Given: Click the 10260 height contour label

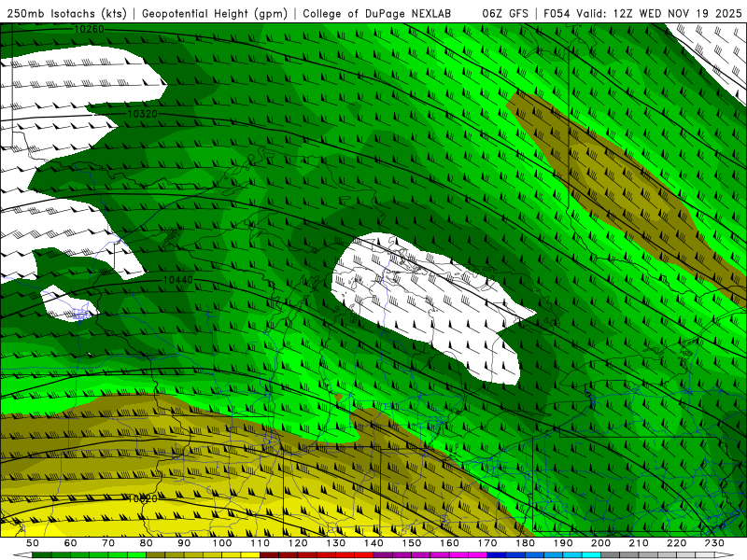Looking at the screenshot, I should coord(89,29).
